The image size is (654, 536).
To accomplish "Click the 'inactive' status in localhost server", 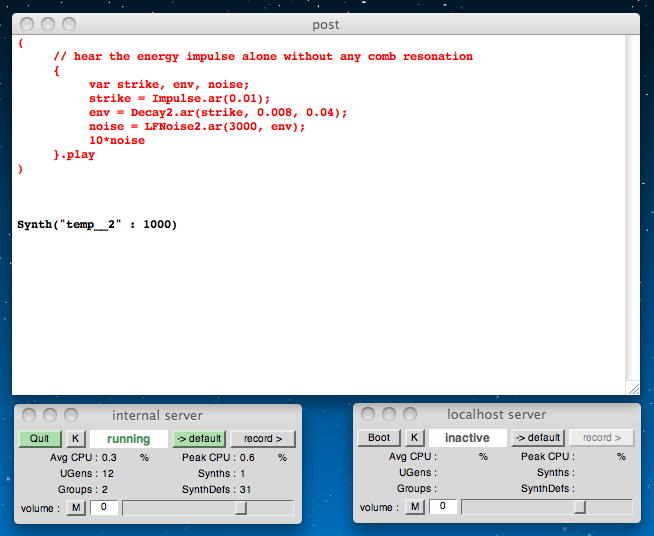I will (468, 438).
